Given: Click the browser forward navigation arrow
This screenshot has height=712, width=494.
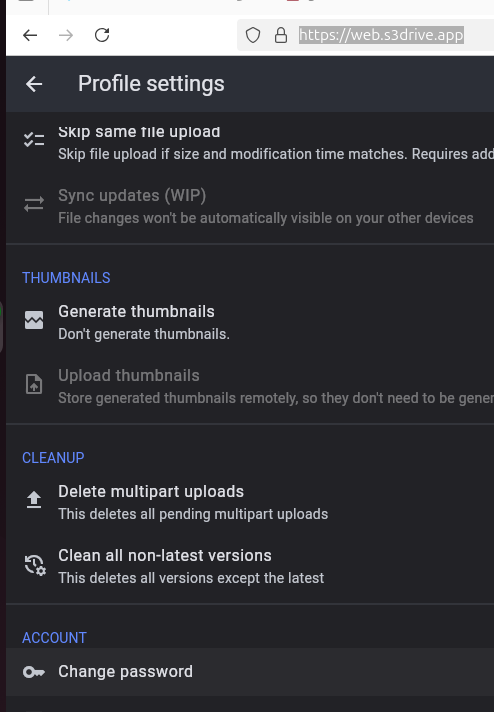Looking at the screenshot, I should pos(66,35).
